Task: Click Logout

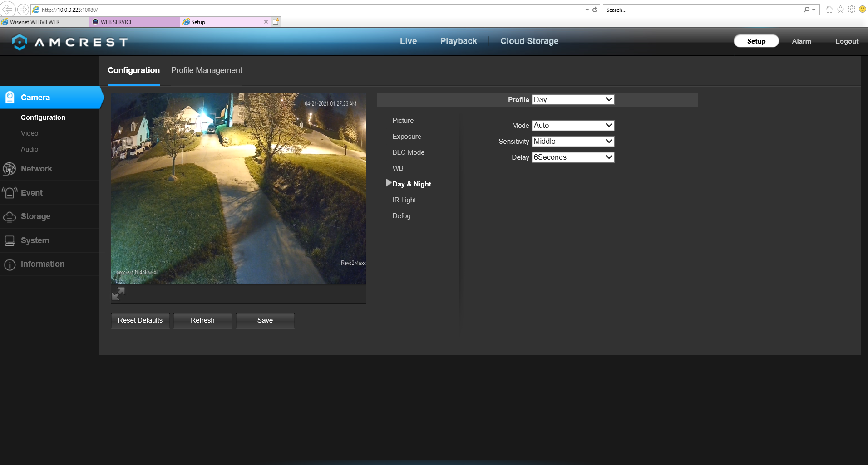Action: coord(847,41)
